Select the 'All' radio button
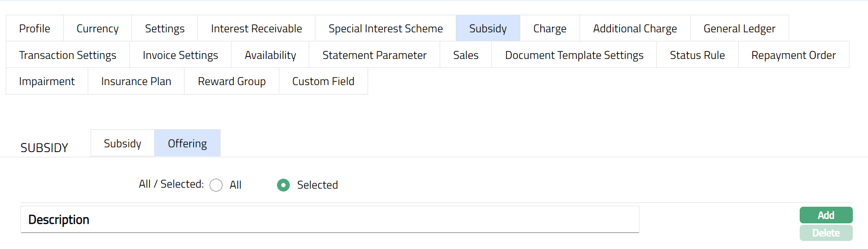Image resolution: width=868 pixels, height=249 pixels. (216, 185)
